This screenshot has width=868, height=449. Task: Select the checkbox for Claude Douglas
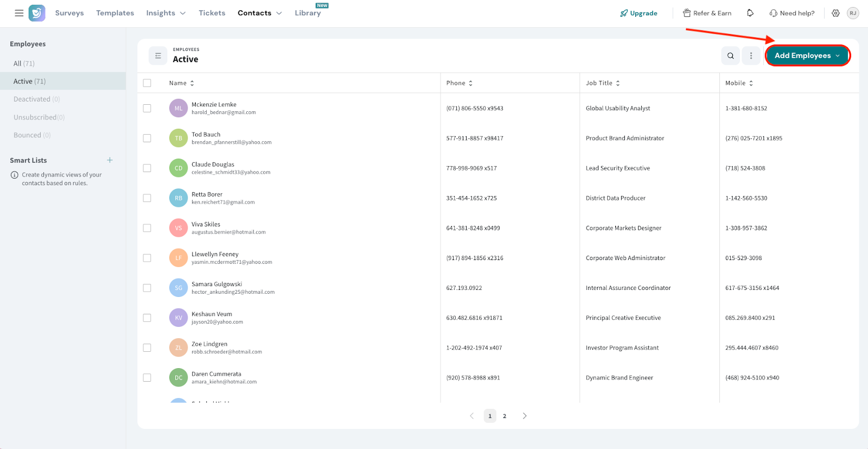[147, 168]
